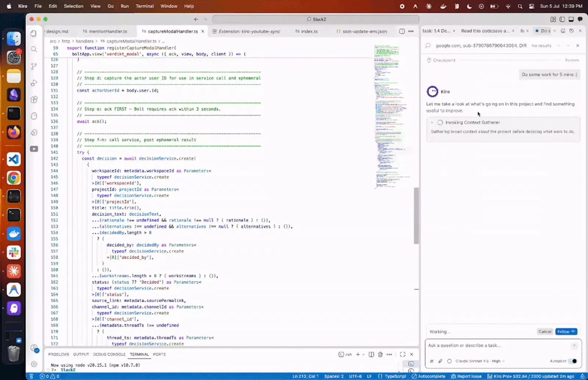Split the editor right
588x380 pixels.
pos(402,31)
